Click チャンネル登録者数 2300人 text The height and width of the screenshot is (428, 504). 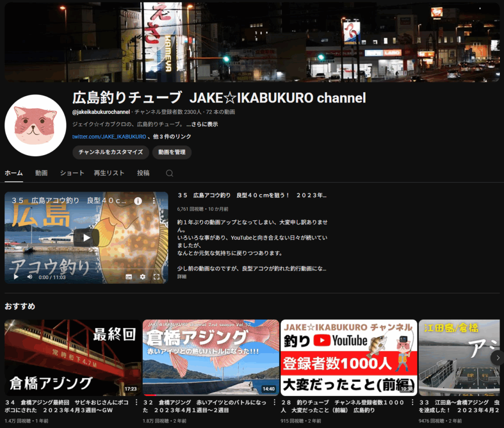(168, 112)
